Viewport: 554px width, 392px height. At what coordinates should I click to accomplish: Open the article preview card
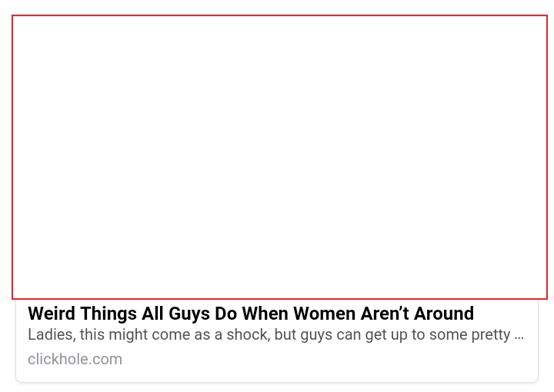click(277, 198)
